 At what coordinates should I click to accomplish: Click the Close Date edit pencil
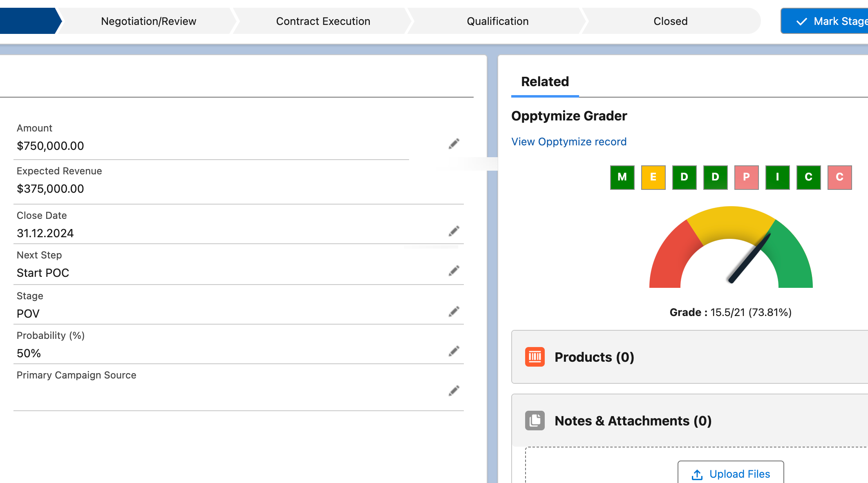454,231
